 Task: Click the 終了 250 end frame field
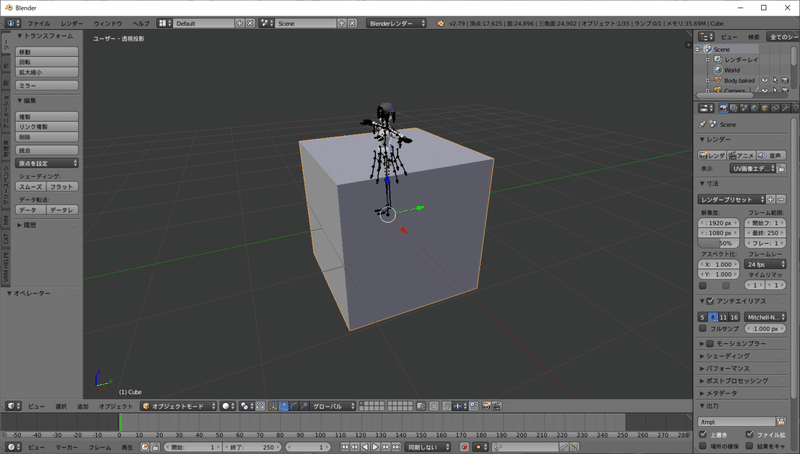(x=253, y=447)
